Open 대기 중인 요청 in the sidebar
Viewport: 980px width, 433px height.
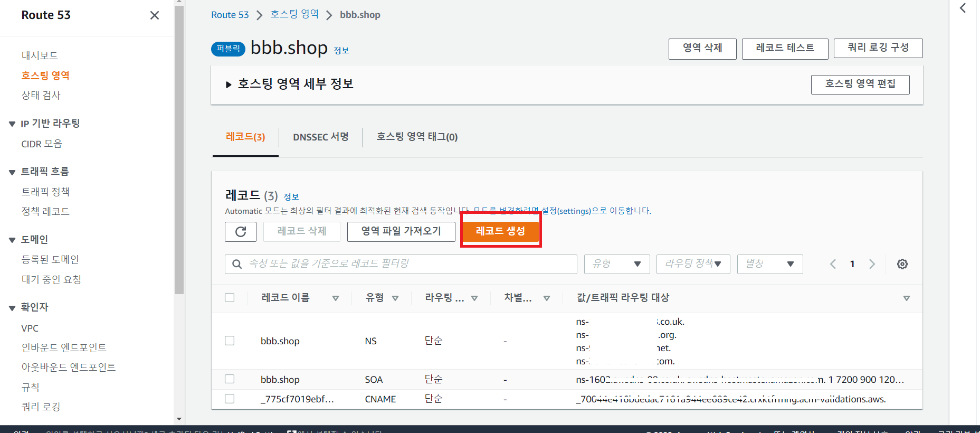(51, 279)
